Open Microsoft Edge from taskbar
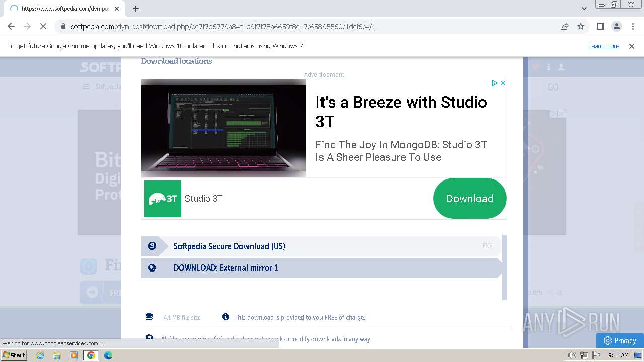Image resolution: width=644 pixels, height=362 pixels. [x=108, y=355]
